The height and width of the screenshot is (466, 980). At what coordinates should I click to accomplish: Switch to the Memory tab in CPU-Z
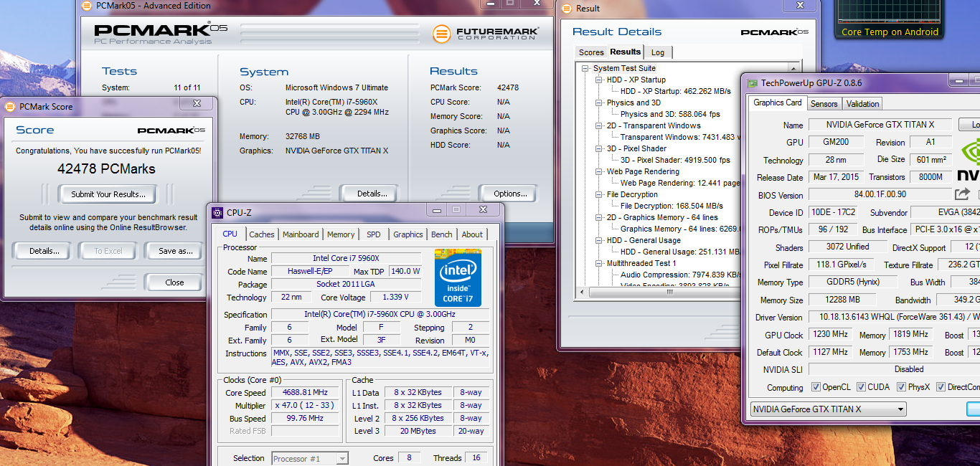coord(341,234)
